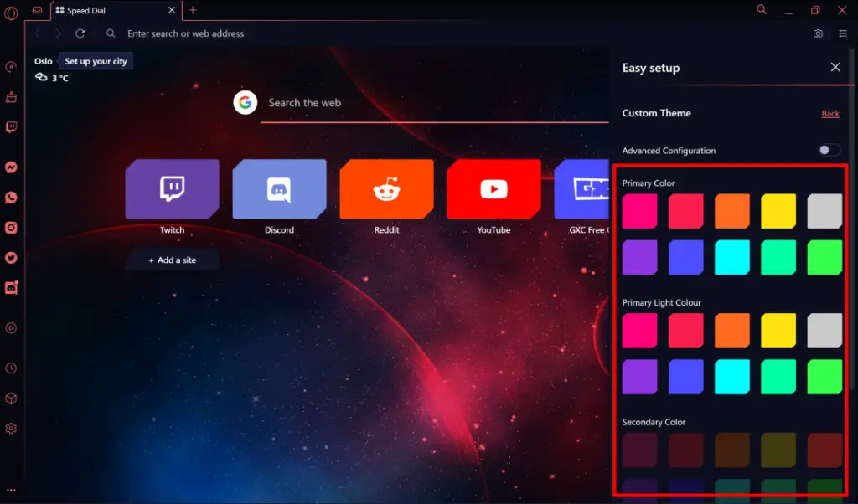Screen dimensions: 858x504
Task: Open Instagram in the sidebar
Action: click(11, 228)
